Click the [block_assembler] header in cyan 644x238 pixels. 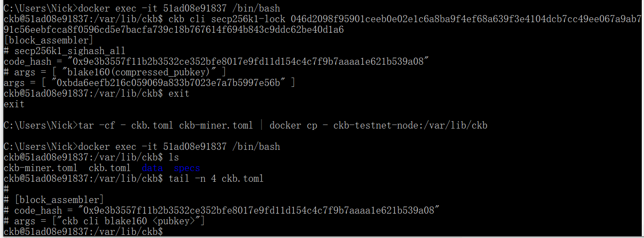(49, 40)
